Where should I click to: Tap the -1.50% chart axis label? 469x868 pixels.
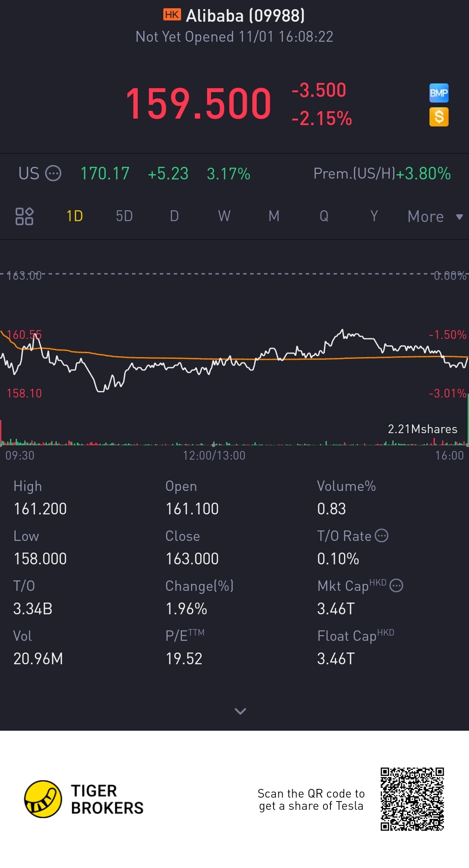click(x=448, y=335)
